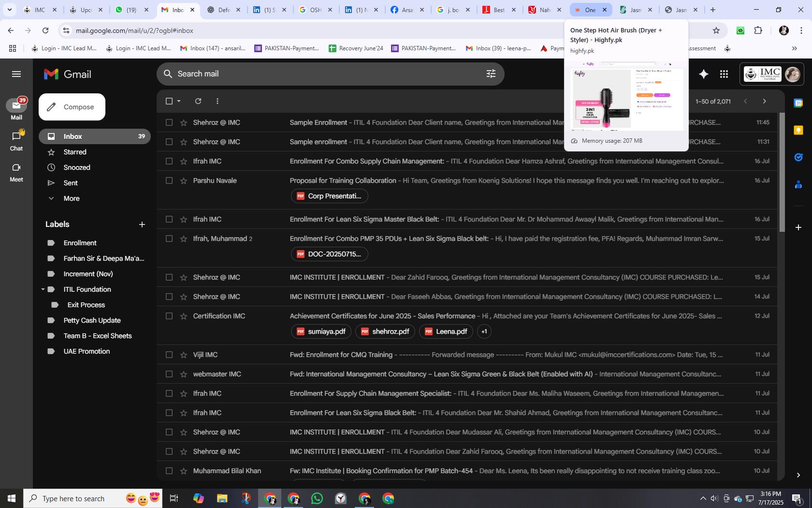Open Google Tasks side panel icon
This screenshot has width=812, height=508.
(x=798, y=157)
